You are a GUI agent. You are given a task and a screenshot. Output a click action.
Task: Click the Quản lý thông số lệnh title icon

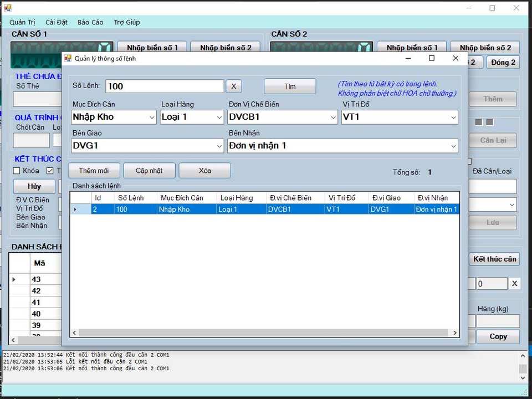coord(68,58)
